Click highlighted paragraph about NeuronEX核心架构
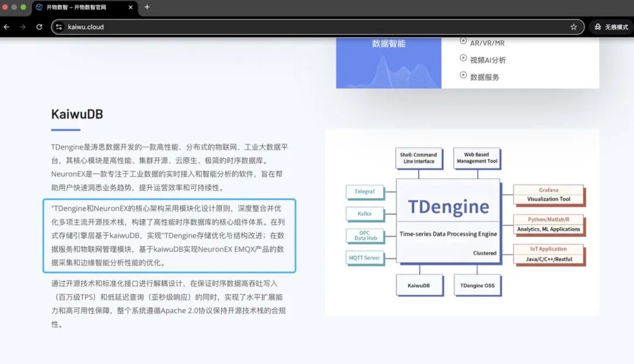Viewport: 634px width, 364px height. pyautogui.click(x=168, y=235)
